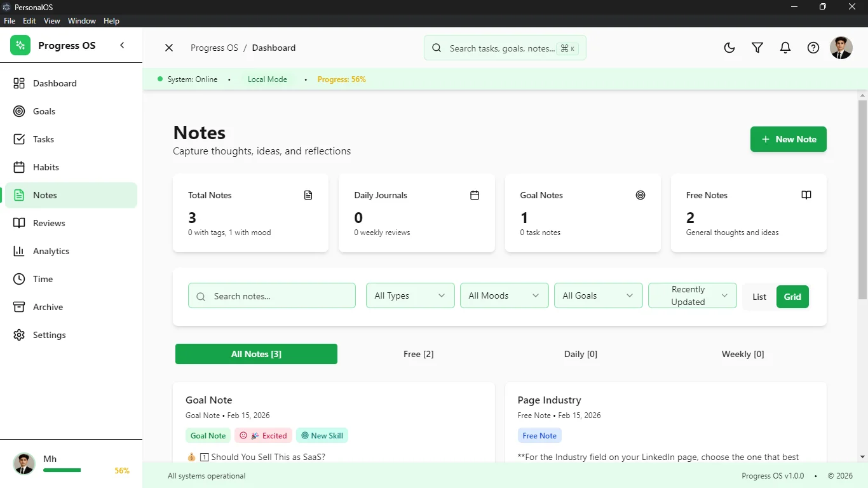Click the document icon on Total Notes card

[308, 195]
